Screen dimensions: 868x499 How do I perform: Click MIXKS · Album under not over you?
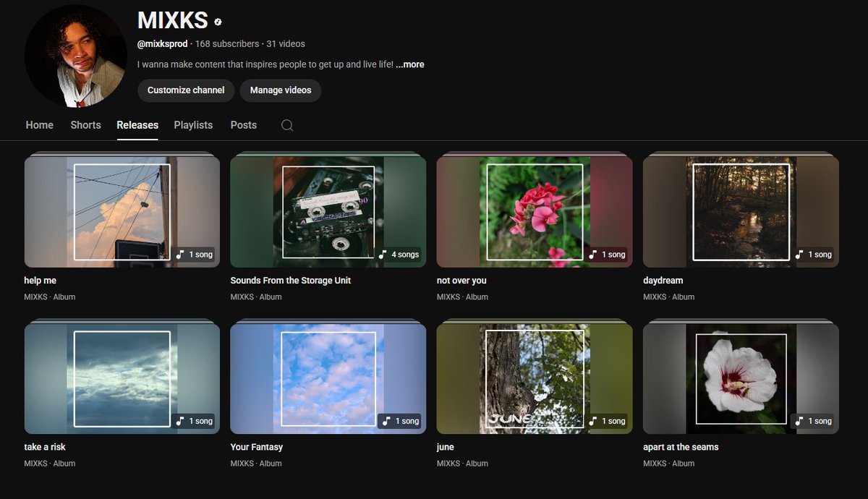[x=462, y=297]
